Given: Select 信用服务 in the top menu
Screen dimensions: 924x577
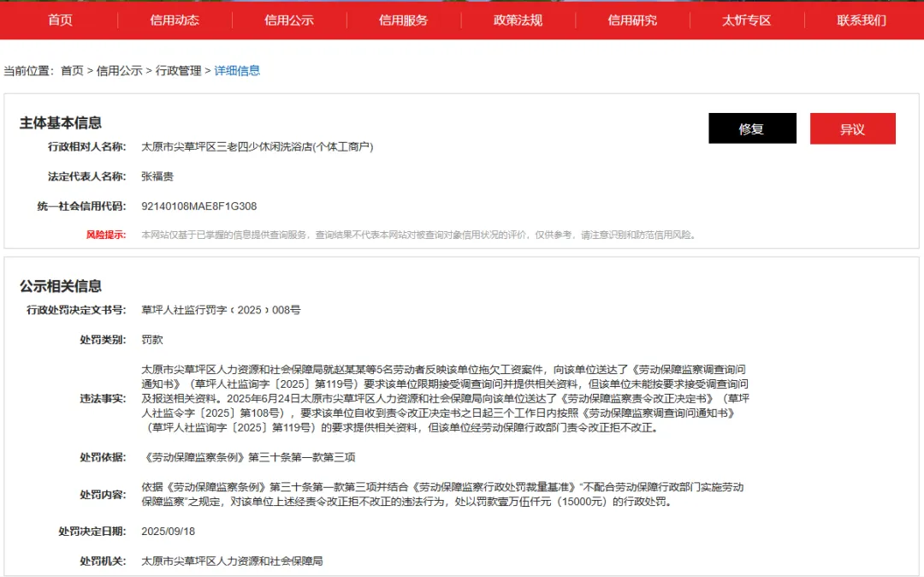Looking at the screenshot, I should pos(403,20).
